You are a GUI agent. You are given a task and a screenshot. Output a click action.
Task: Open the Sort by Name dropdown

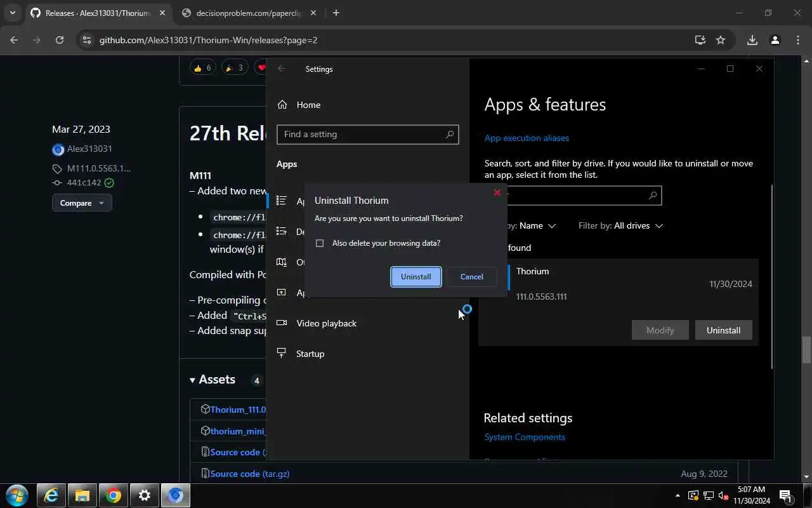click(x=537, y=225)
